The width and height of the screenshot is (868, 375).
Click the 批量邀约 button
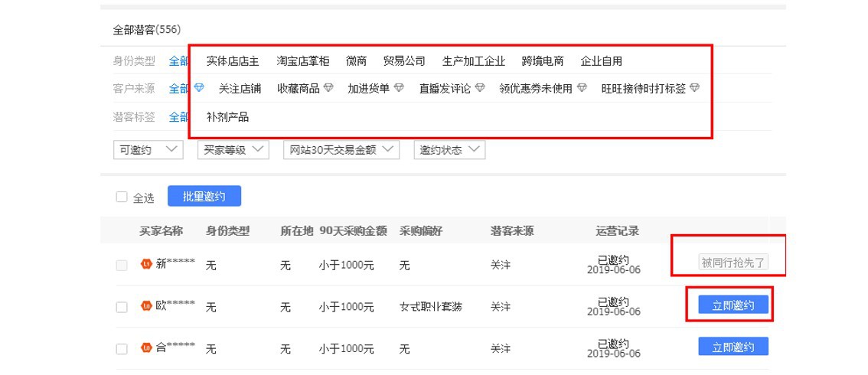(x=204, y=197)
